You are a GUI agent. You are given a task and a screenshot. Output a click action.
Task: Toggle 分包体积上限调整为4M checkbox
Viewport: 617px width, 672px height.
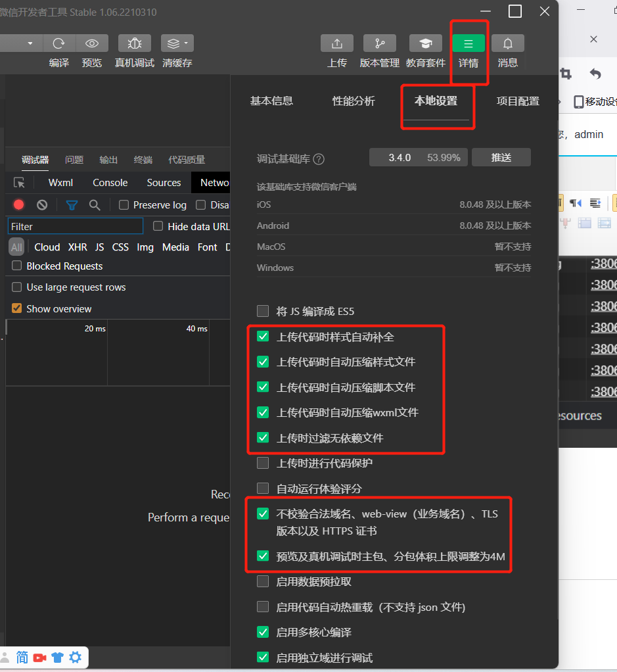tap(263, 556)
